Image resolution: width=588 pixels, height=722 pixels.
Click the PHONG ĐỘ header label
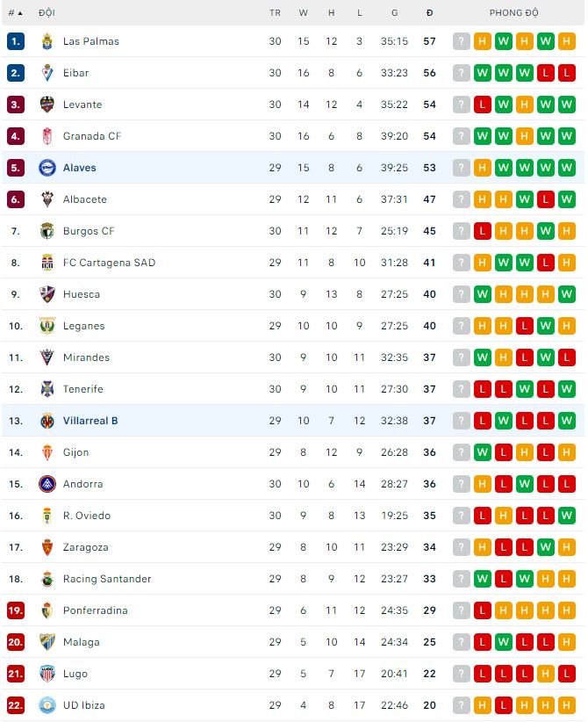513,13
